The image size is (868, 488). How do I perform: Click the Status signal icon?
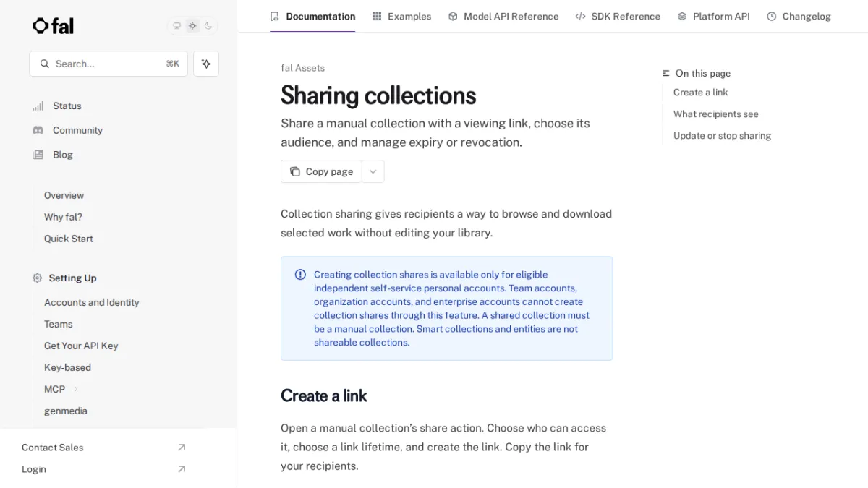pos(38,106)
